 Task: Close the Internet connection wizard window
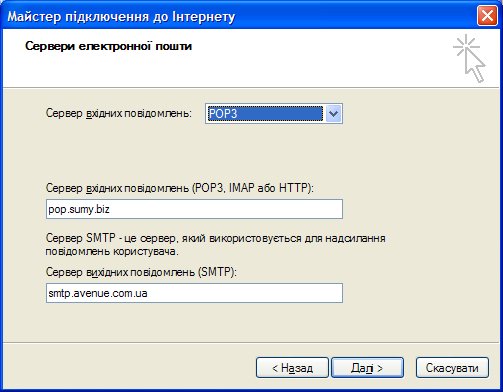click(487, 16)
